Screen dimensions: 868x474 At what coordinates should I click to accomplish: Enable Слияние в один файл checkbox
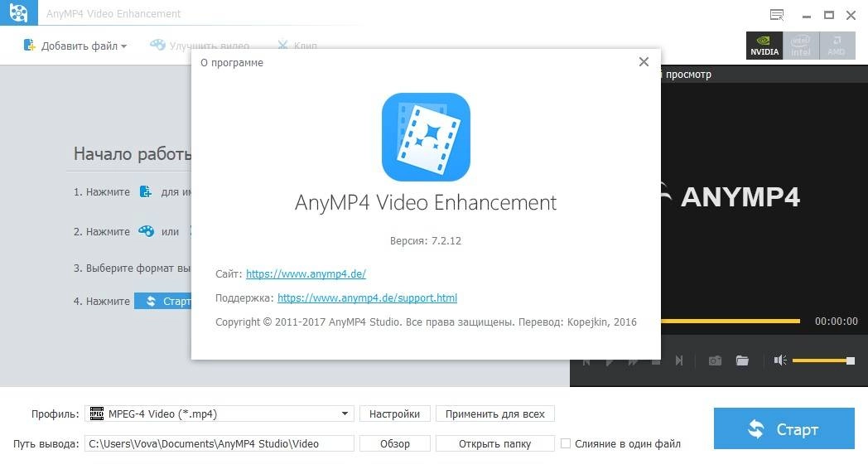[565, 443]
